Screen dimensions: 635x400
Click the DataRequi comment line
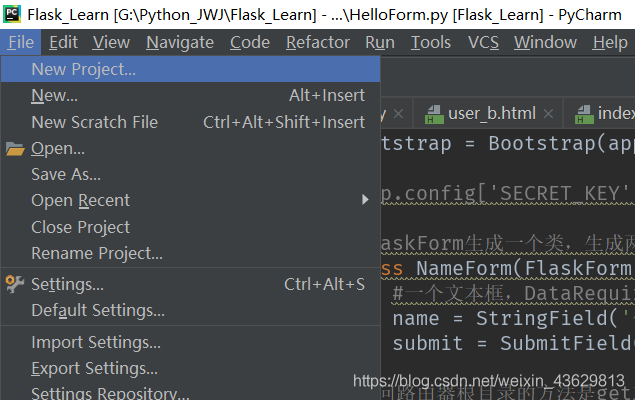(514, 294)
